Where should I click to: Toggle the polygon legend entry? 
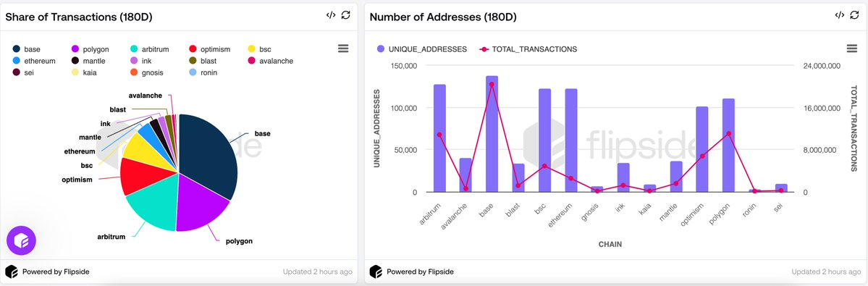tap(90, 49)
